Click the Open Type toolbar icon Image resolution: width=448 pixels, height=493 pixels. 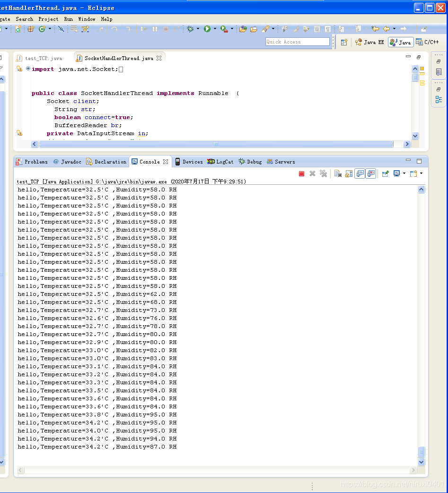coord(243,29)
